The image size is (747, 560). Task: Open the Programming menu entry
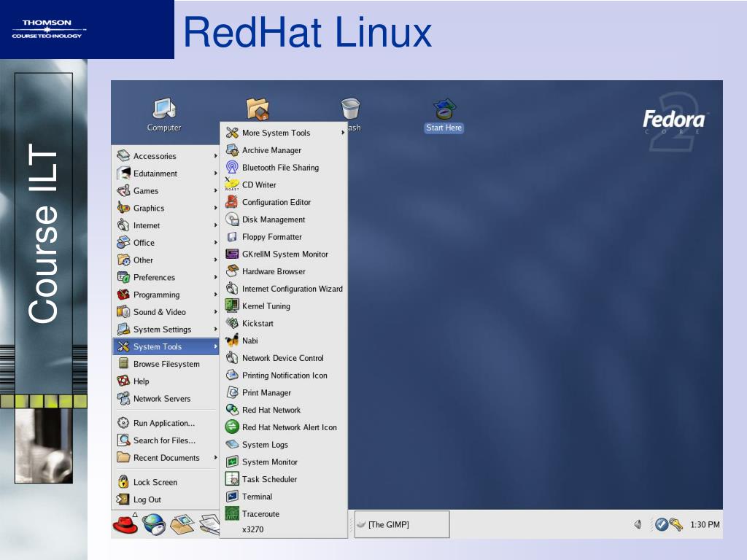[166, 295]
